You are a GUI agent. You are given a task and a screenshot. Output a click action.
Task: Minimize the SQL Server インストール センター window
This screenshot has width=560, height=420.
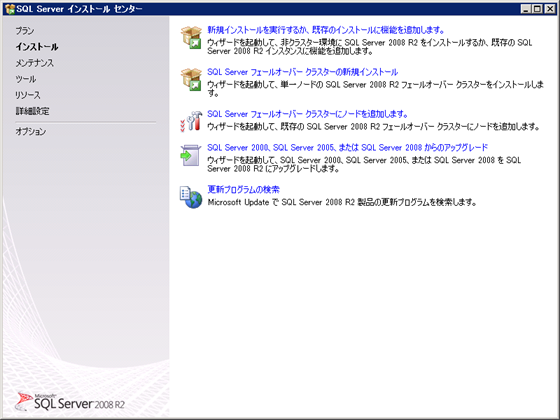525,9
